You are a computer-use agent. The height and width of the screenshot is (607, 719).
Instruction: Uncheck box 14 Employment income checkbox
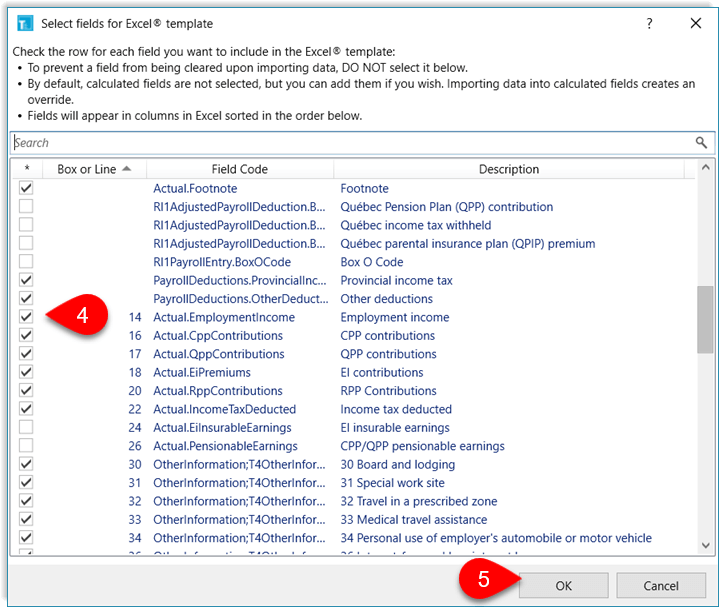(x=26, y=317)
